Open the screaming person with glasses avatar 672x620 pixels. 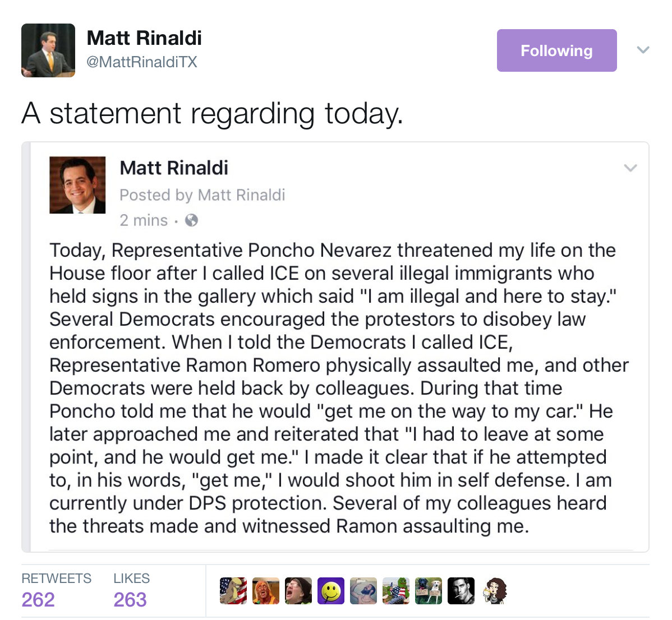click(x=298, y=591)
